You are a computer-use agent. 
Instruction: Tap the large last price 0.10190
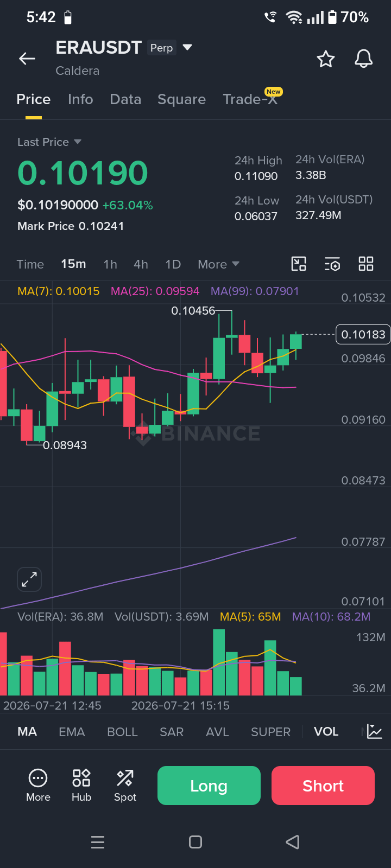[83, 173]
